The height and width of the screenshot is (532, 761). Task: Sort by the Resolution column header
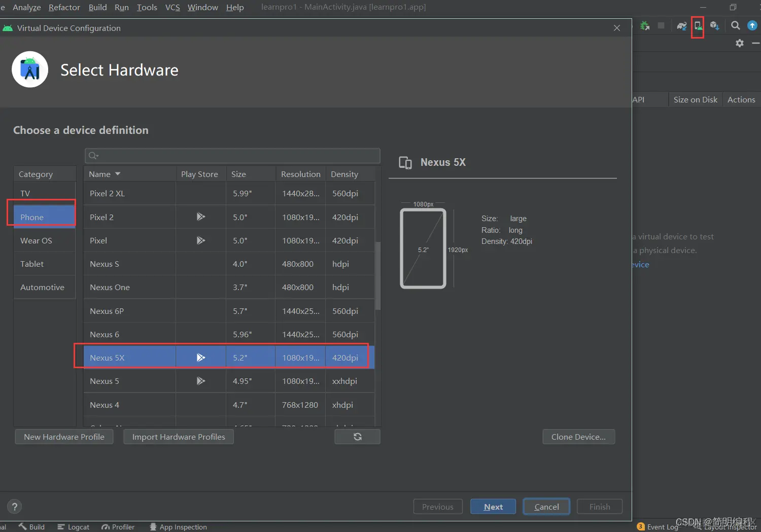coord(300,174)
